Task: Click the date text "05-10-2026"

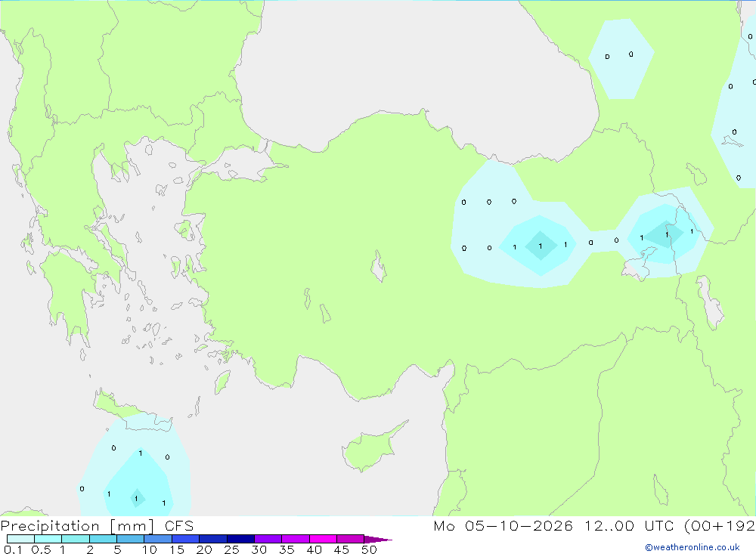Action: [519, 525]
